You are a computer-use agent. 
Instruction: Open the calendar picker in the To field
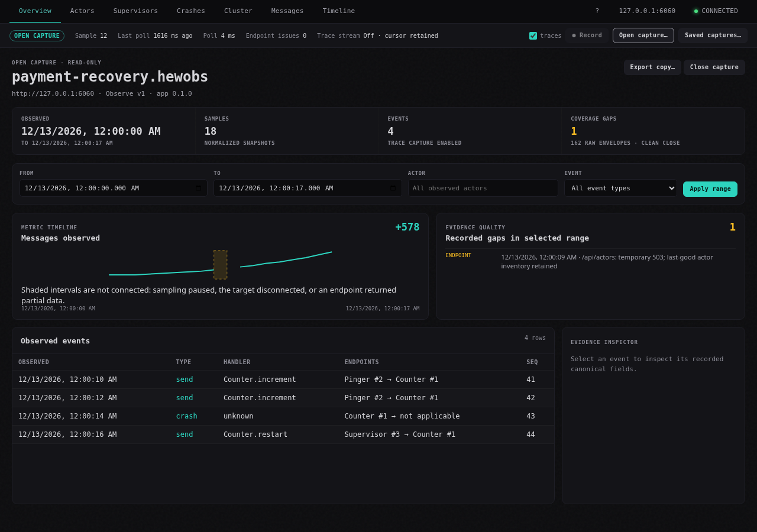393,189
